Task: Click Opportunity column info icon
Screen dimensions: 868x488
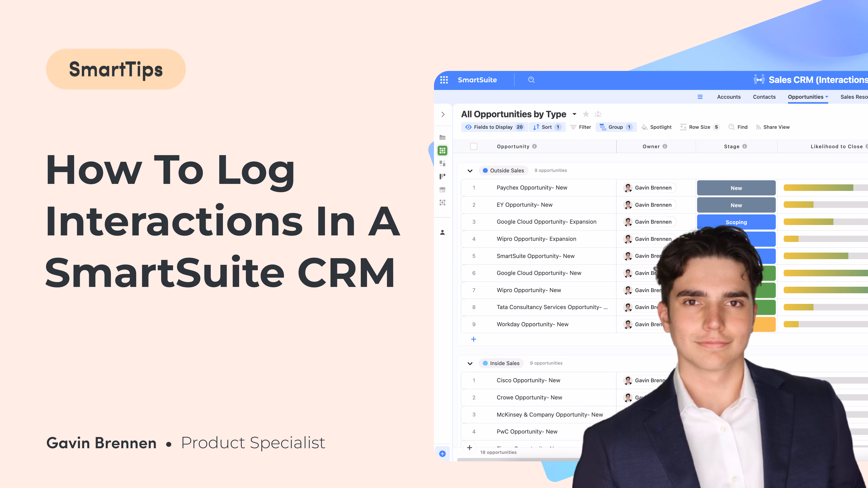Action: point(534,146)
